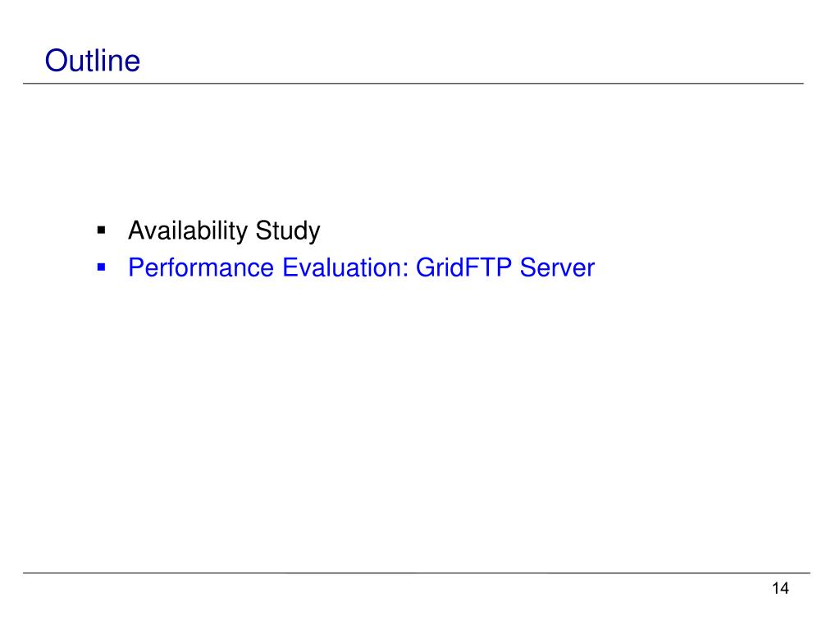The image size is (840, 630).
Task: Click the colon after "Evaluation"
Action: (x=405, y=271)
